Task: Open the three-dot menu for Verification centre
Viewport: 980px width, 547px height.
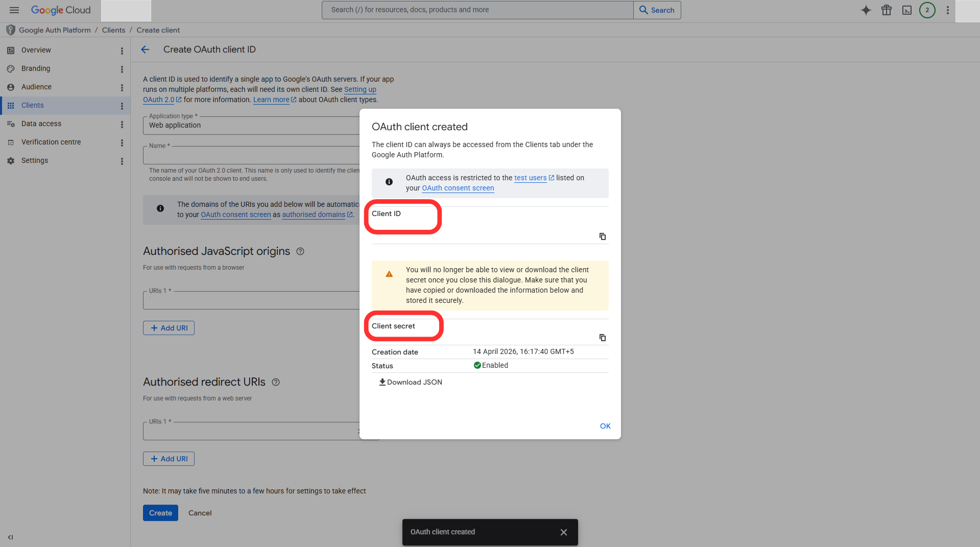Action: click(122, 142)
